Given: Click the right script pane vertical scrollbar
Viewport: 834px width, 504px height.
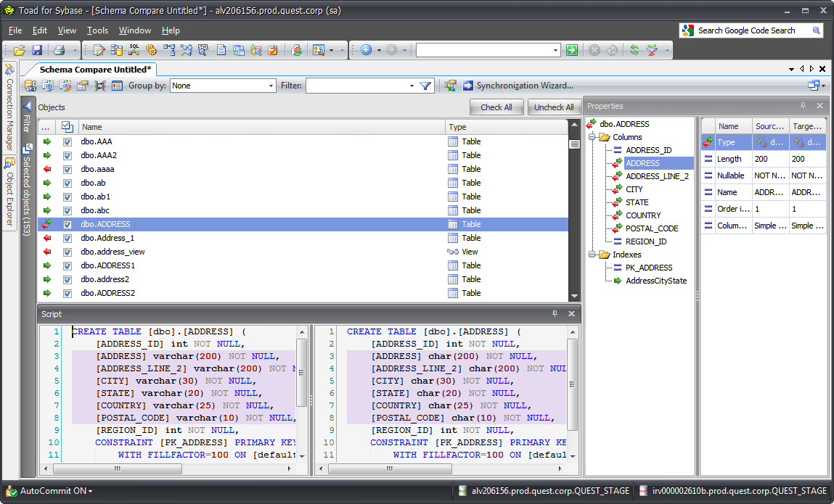Looking at the screenshot, I should [572, 384].
